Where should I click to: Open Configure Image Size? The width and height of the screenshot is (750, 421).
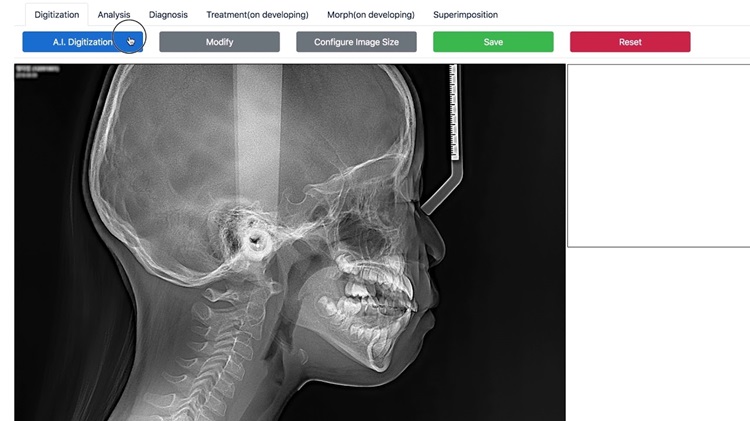356,42
